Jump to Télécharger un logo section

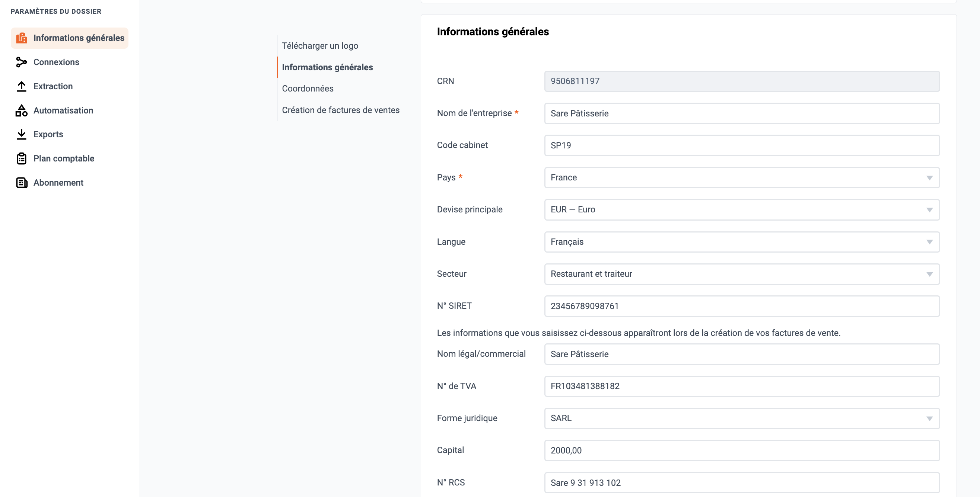320,46
